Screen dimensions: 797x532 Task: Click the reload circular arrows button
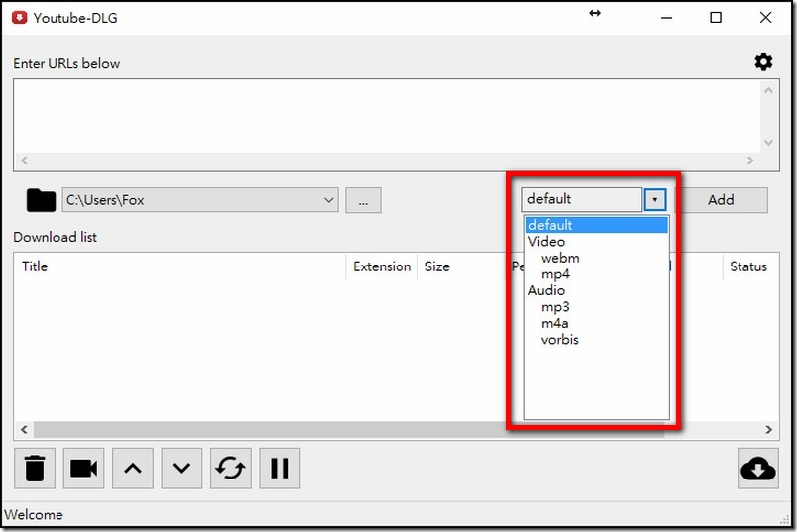tap(230, 468)
